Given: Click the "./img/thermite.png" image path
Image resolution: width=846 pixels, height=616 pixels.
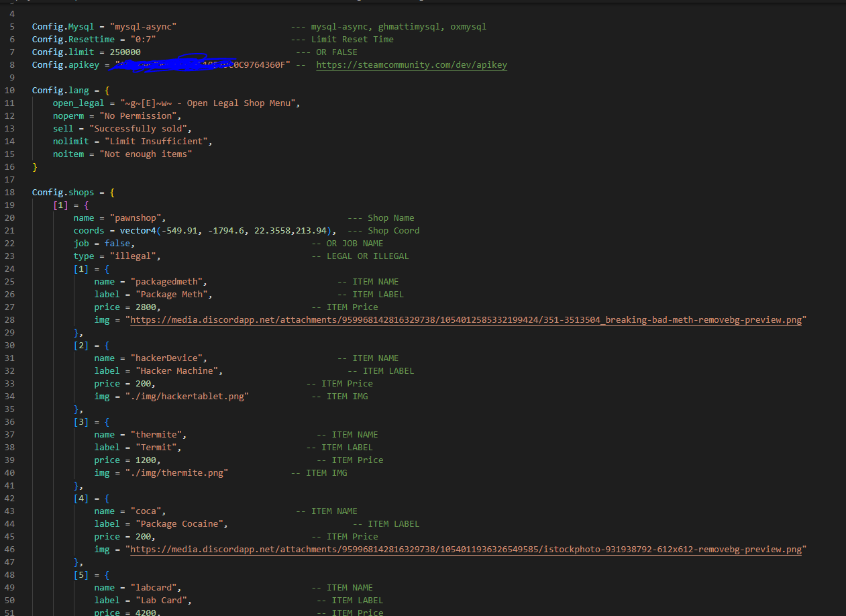Looking at the screenshot, I should coord(176,473).
